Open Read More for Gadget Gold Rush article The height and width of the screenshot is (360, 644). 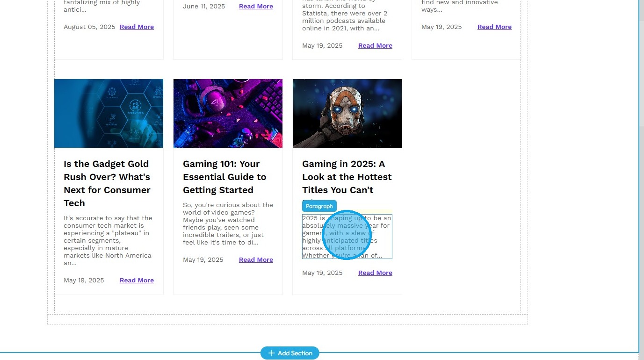[137, 281]
